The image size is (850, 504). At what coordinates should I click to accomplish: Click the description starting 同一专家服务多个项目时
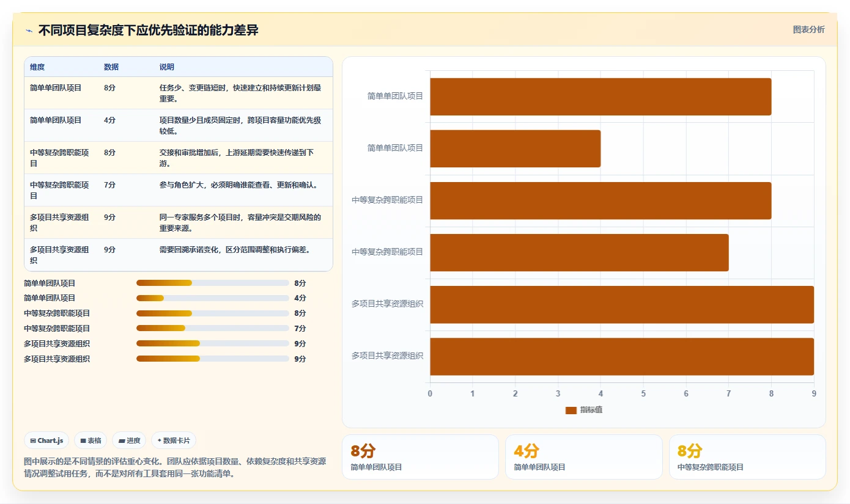(x=240, y=222)
